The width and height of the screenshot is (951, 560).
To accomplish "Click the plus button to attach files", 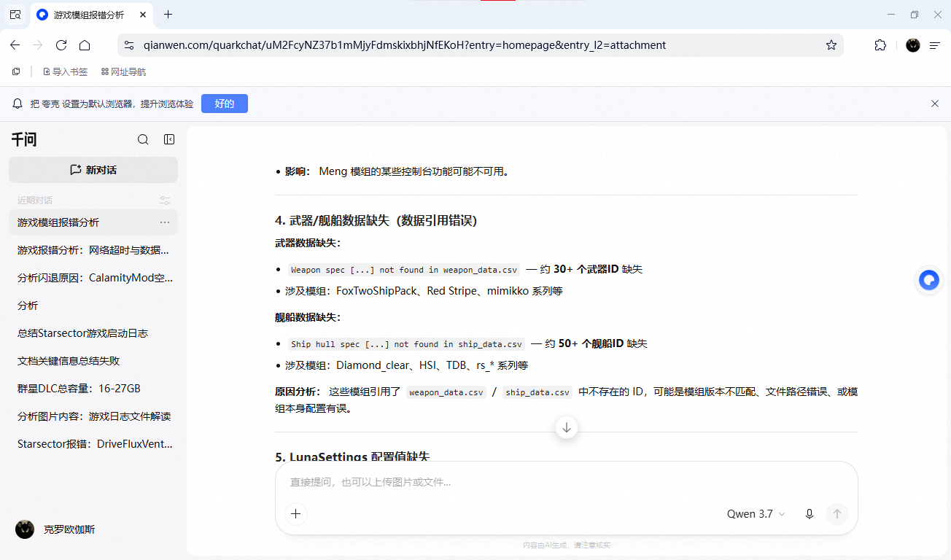I will [295, 514].
